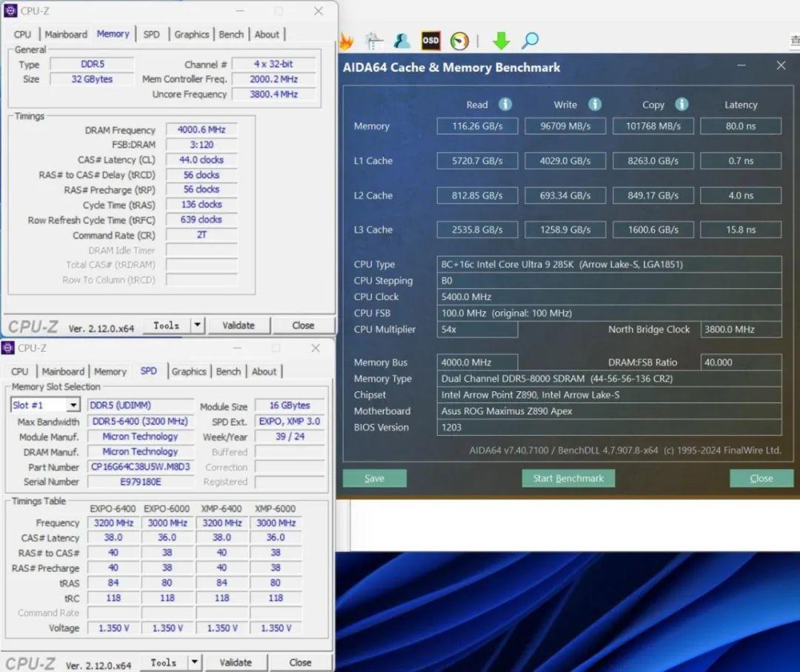Screen dimensions: 800x672
Task: Switch to the Graphics tab in CPU-Z
Action: (192, 34)
